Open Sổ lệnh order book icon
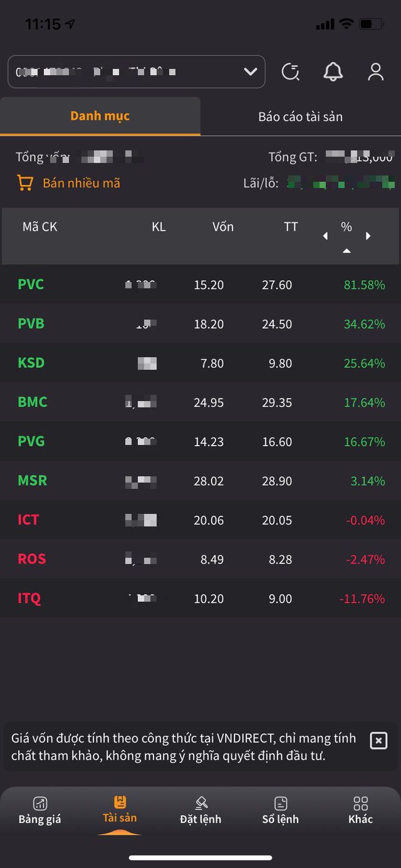The width and height of the screenshot is (401, 868). [280, 804]
